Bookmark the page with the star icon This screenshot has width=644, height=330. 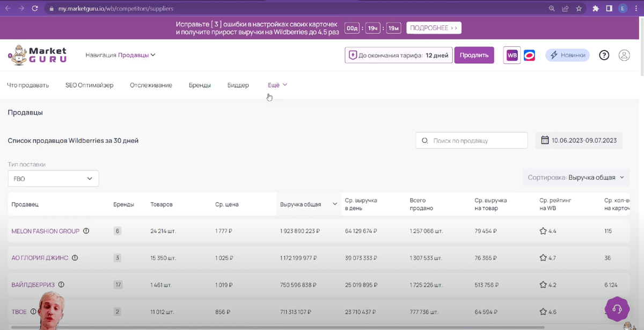pos(579,9)
